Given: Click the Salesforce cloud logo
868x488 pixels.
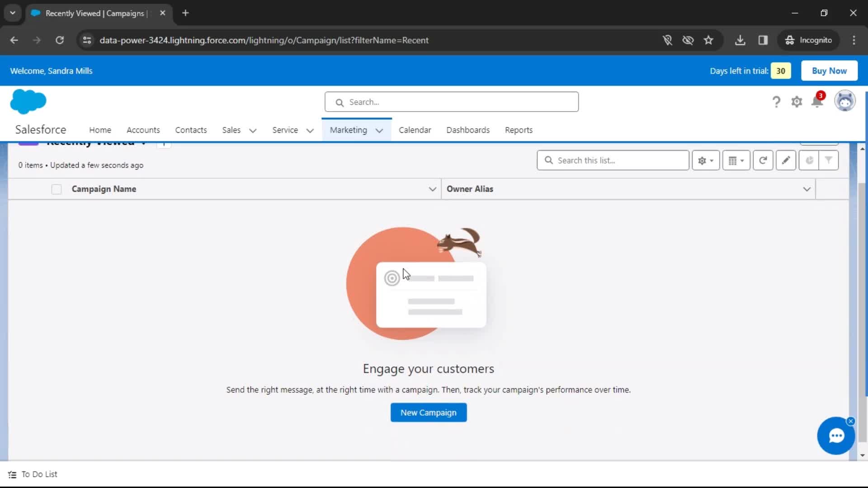Looking at the screenshot, I should [28, 102].
